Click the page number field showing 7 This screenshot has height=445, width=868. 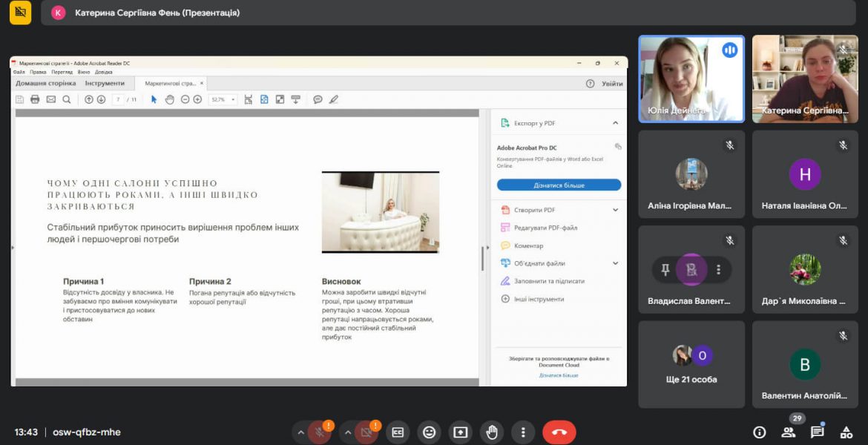tap(118, 99)
